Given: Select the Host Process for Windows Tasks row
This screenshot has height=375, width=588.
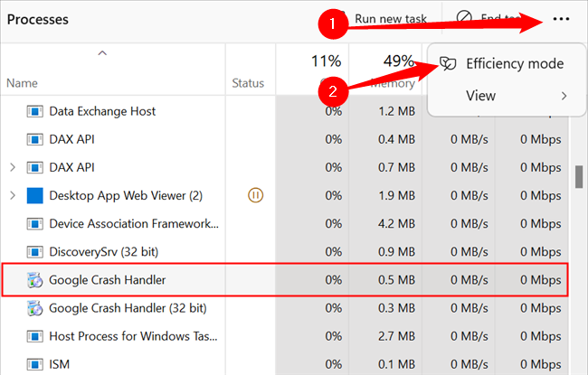Looking at the screenshot, I should [x=134, y=336].
